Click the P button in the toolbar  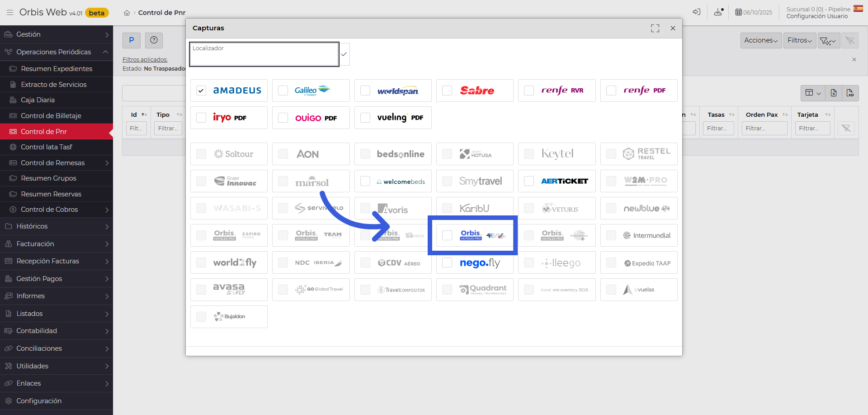pyautogui.click(x=132, y=40)
